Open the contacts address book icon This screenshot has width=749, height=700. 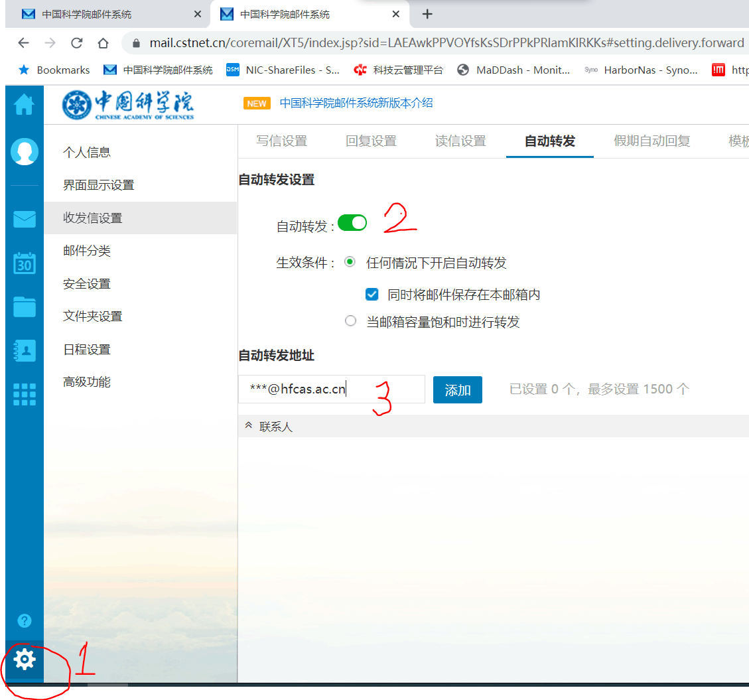25,351
